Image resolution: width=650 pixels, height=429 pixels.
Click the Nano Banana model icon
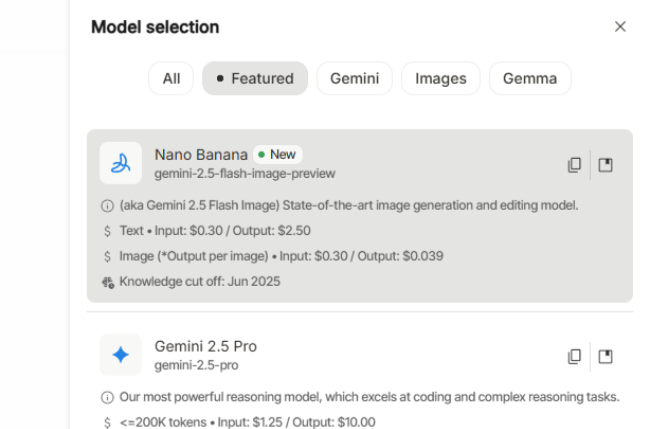[121, 163]
